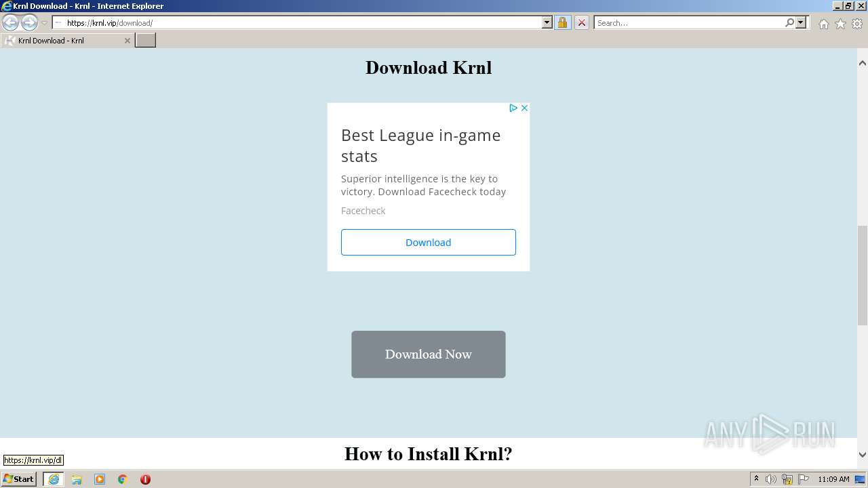Open the recent pages dropdown arrow
Image resolution: width=868 pixels, height=488 pixels.
[44, 23]
